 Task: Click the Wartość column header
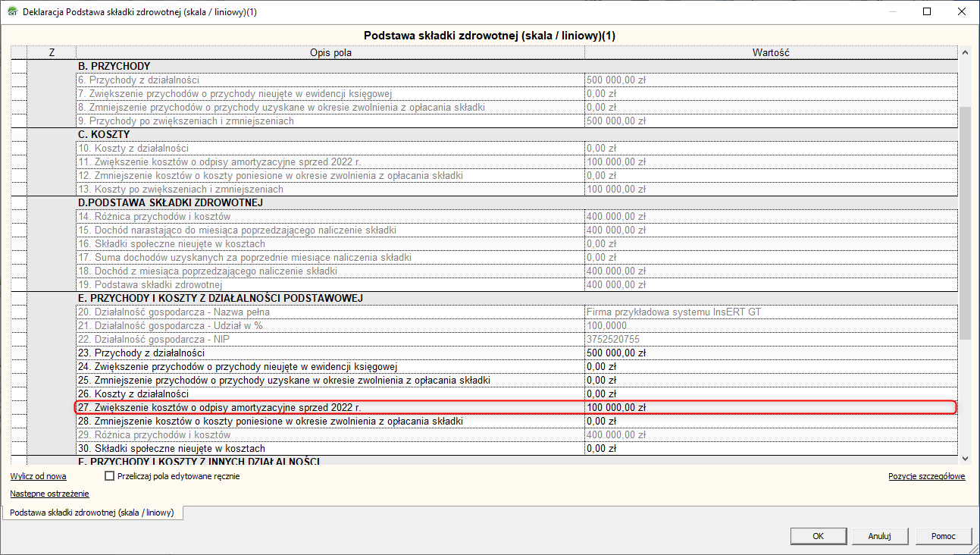coord(771,52)
